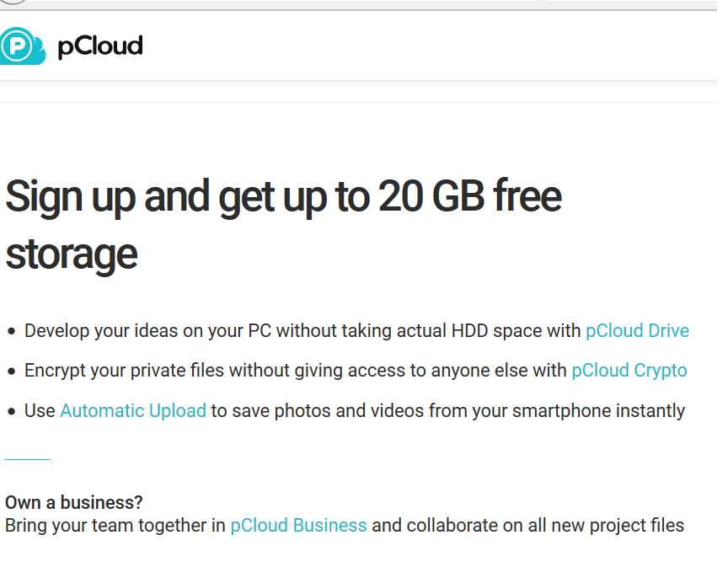
Task: Click 'Bring your team together in' text
Action: pyautogui.click(x=115, y=525)
